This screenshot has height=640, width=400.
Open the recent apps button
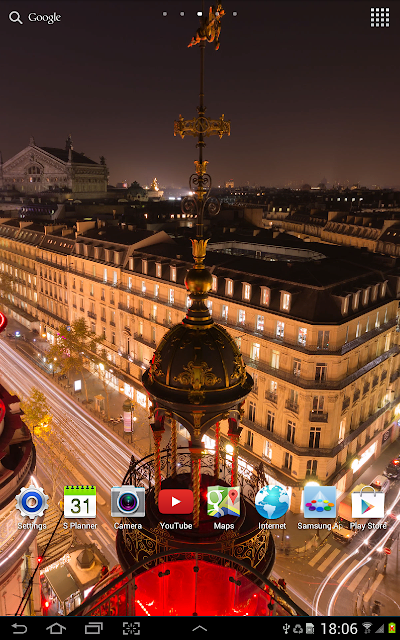(93, 629)
